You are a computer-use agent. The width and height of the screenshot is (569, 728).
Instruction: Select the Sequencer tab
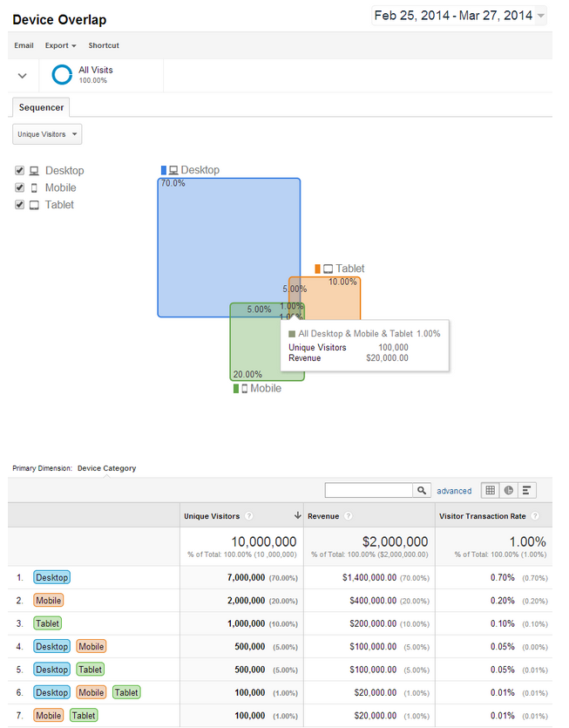tap(42, 107)
